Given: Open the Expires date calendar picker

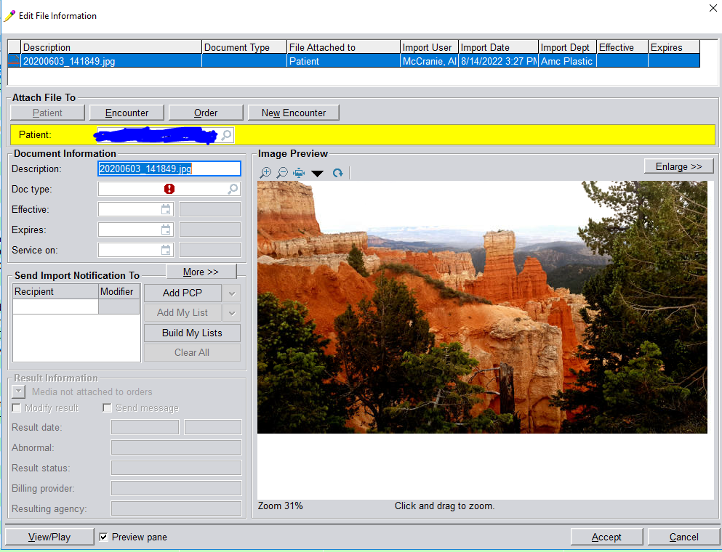Looking at the screenshot, I should coord(166,230).
